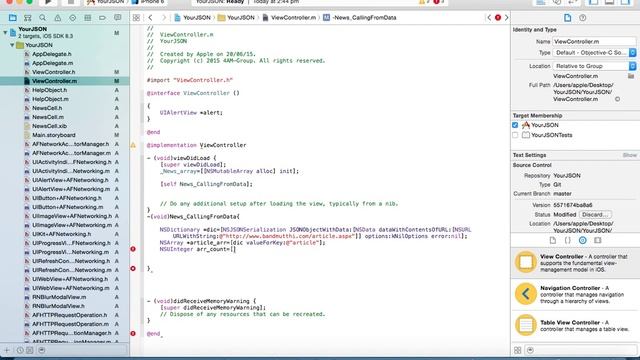Edit the Name field ViewController.m

594,41
